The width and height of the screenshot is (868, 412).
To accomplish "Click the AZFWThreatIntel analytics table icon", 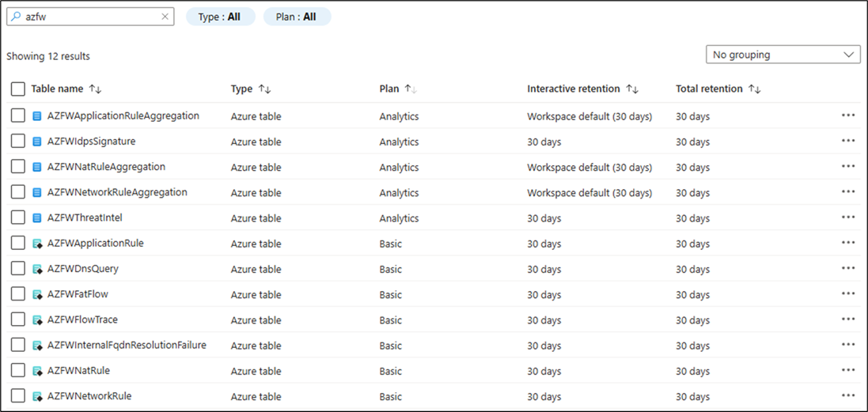I will point(36,218).
